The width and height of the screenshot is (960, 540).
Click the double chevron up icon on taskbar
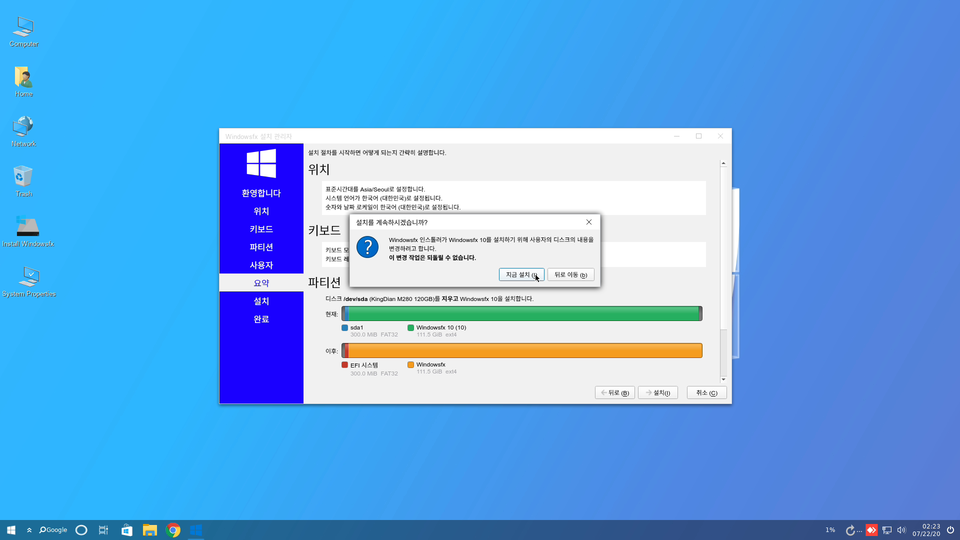click(x=29, y=530)
